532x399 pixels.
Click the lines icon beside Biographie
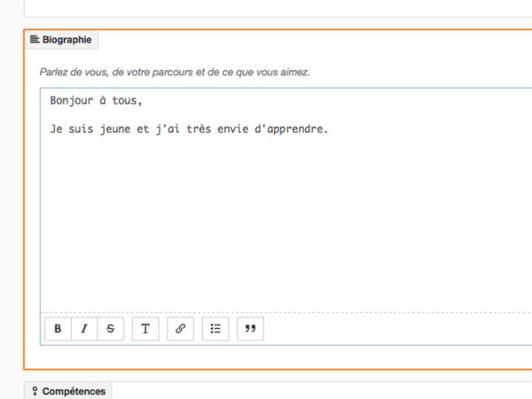click(x=35, y=40)
